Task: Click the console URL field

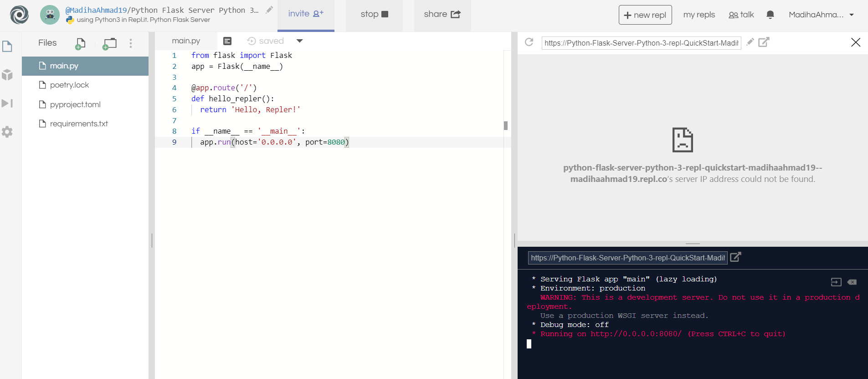Action: click(x=627, y=258)
